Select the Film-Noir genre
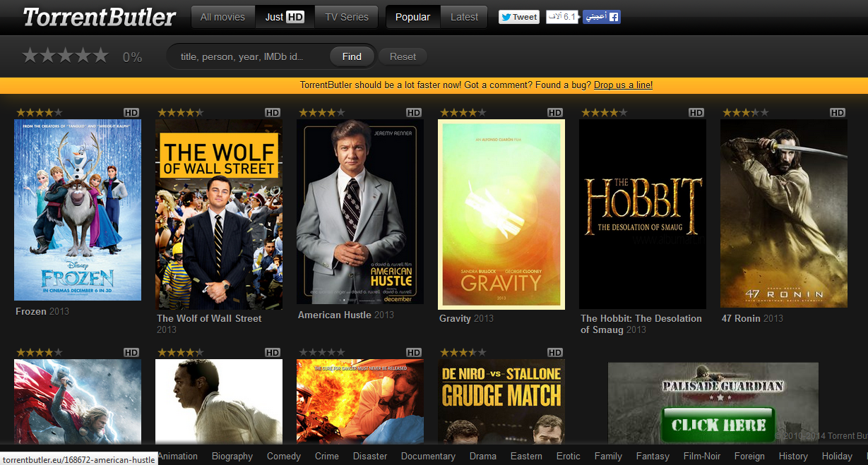 (x=702, y=456)
